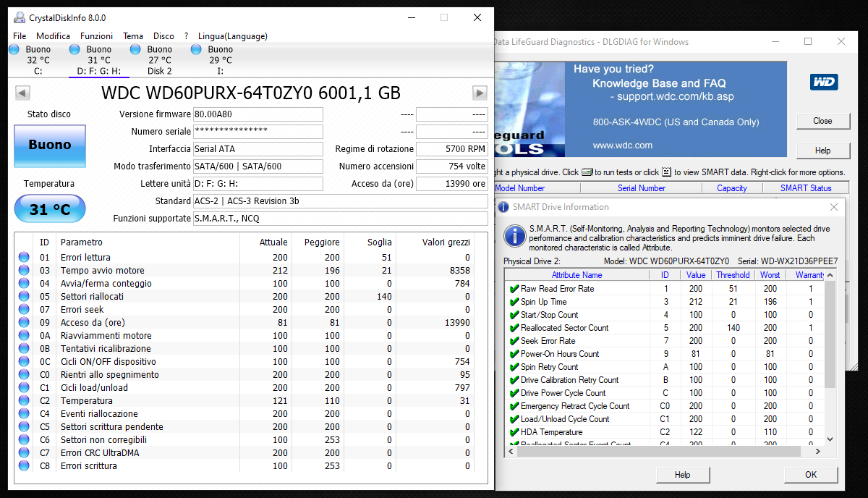Click green checkmark for HDA Temperature
Image resolution: width=868 pixels, height=498 pixels.
514,431
